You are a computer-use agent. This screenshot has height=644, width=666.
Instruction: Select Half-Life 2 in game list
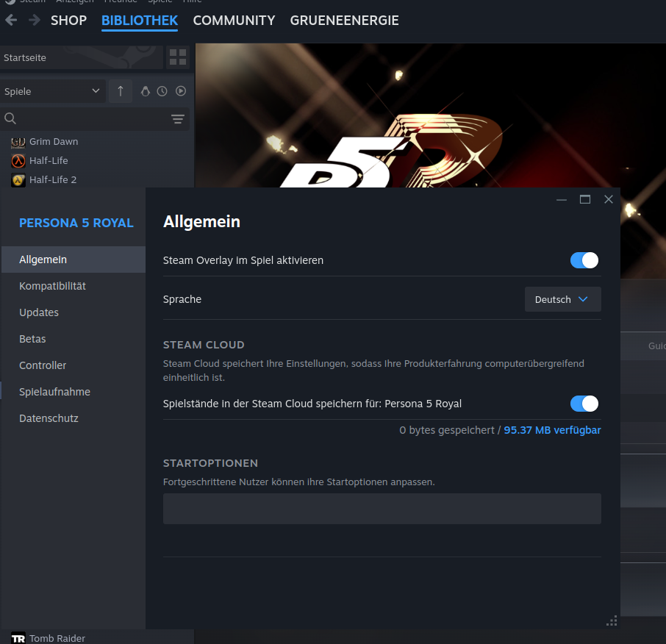[x=53, y=180]
